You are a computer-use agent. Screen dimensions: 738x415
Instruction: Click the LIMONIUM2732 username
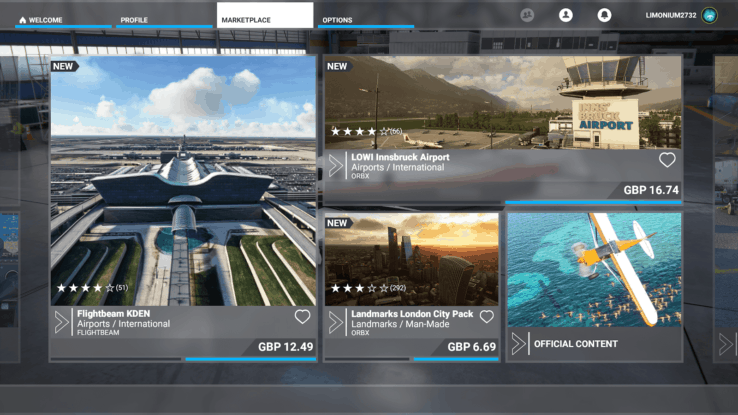pyautogui.click(x=671, y=15)
